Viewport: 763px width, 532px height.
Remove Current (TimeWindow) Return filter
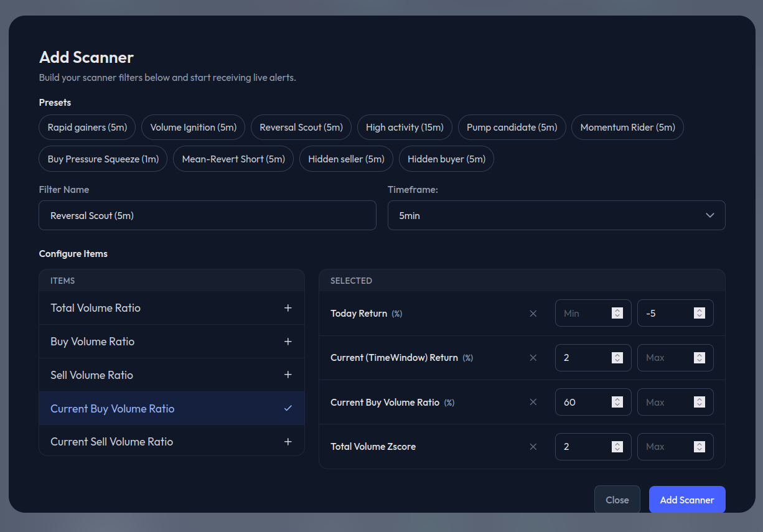pyautogui.click(x=533, y=358)
